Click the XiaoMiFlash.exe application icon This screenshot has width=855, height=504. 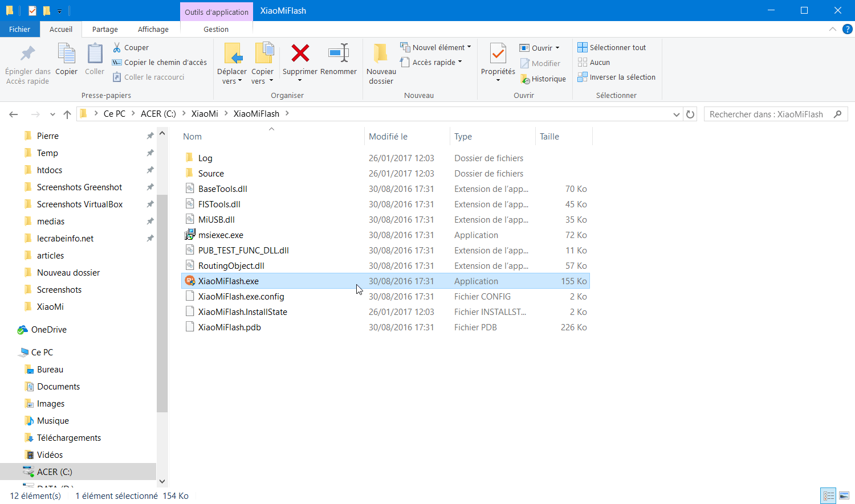pos(190,281)
